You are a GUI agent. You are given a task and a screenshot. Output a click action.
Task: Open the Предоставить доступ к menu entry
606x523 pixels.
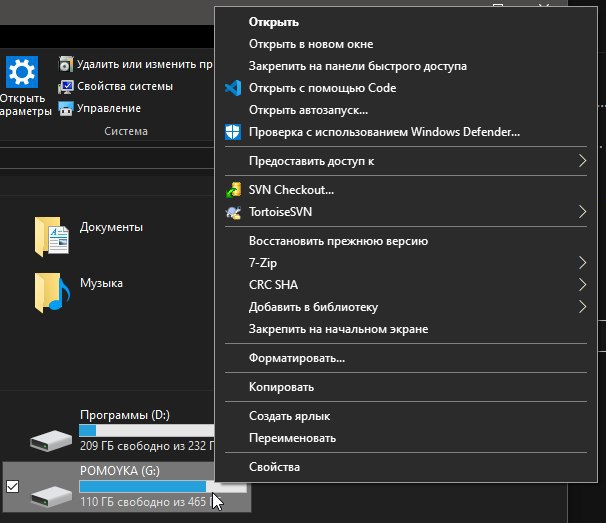click(406, 161)
